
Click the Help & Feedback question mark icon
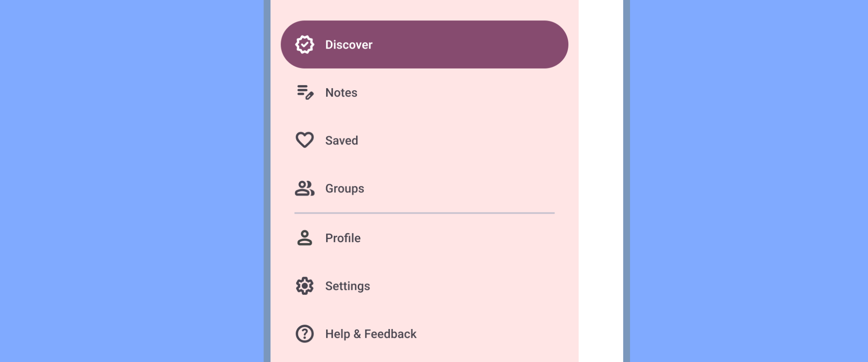(305, 333)
